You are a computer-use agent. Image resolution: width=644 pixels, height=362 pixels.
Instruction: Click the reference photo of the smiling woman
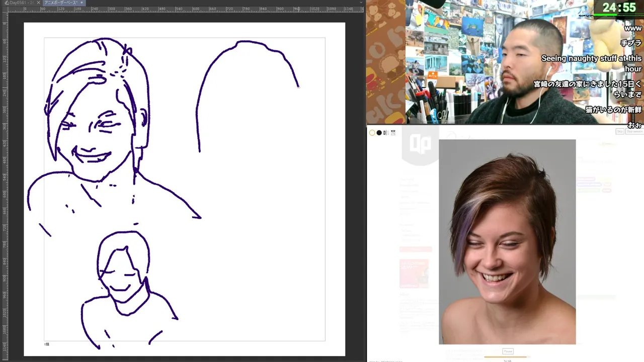[x=507, y=242]
